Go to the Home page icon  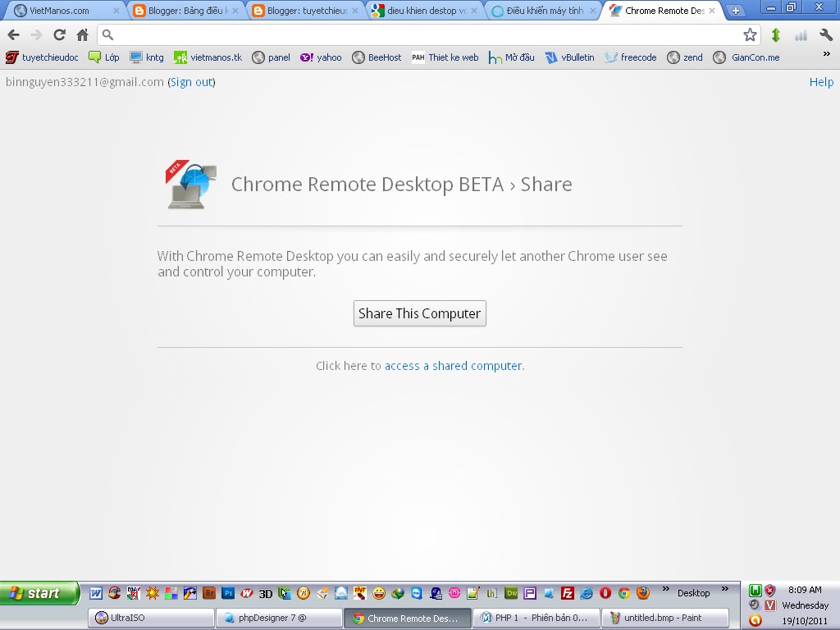82,34
